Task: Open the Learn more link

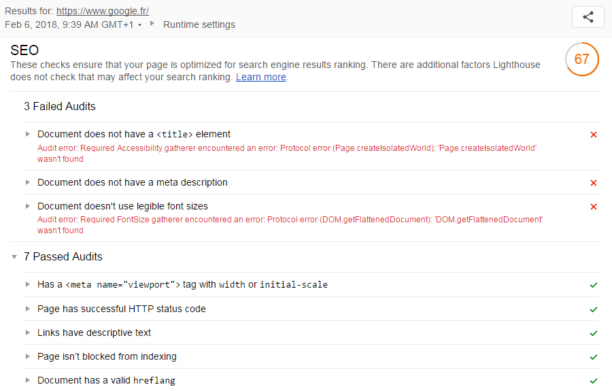Action: click(261, 77)
